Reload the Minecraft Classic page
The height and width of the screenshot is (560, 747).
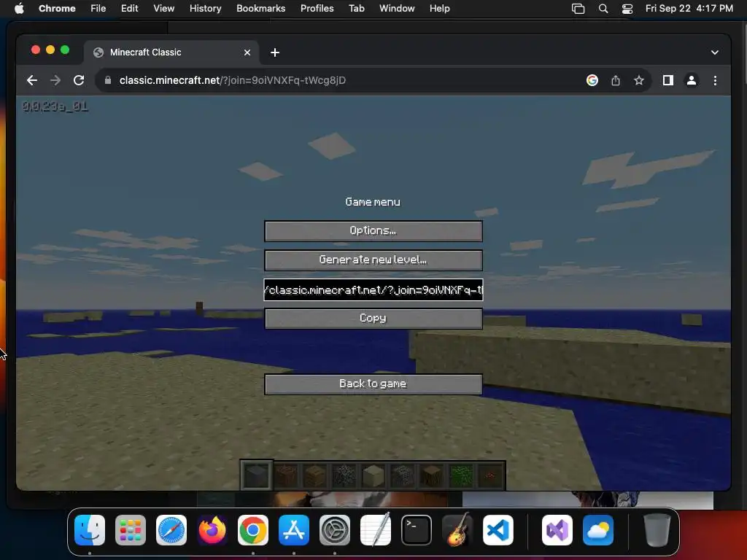click(79, 80)
